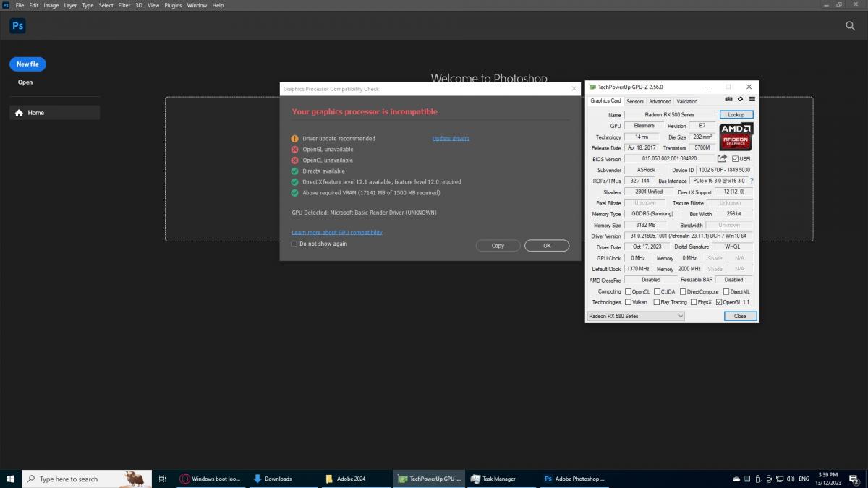This screenshot has height=488, width=868.
Task: Click the New file button
Action: pyautogui.click(x=27, y=64)
